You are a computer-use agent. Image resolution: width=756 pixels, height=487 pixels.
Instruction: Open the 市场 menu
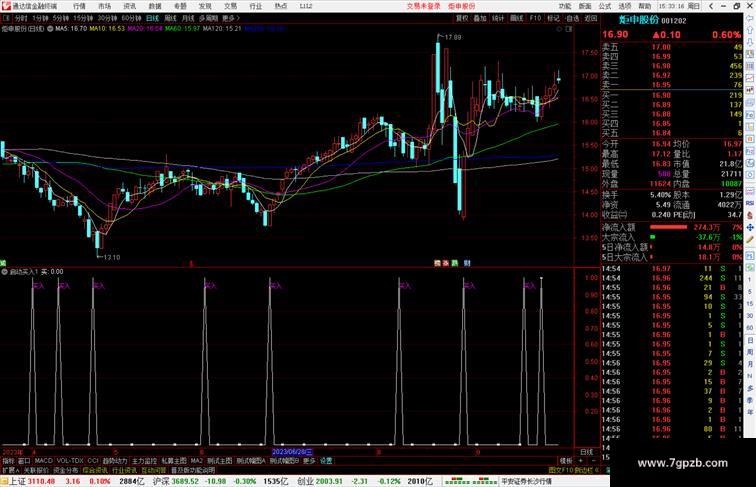104,6
